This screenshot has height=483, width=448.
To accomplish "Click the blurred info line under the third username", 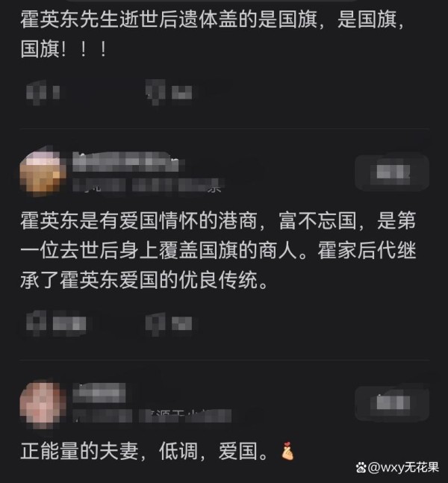I will 152,415.
